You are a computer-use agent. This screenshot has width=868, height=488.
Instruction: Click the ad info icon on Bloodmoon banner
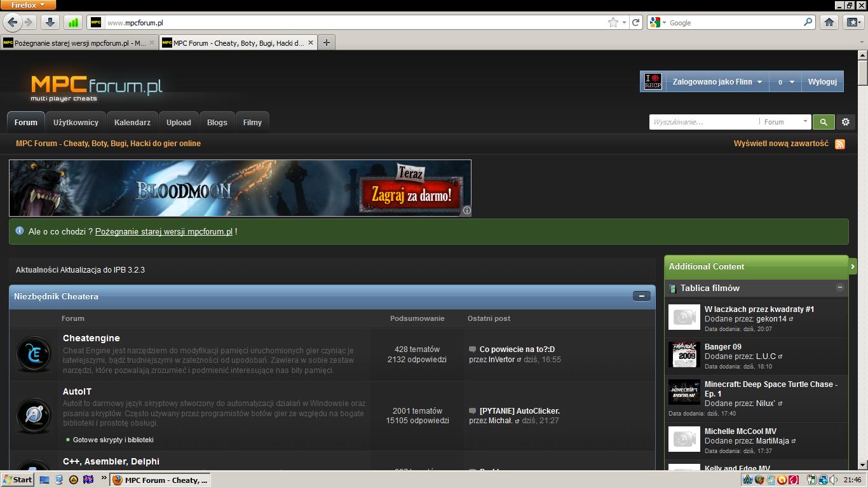pyautogui.click(x=466, y=211)
